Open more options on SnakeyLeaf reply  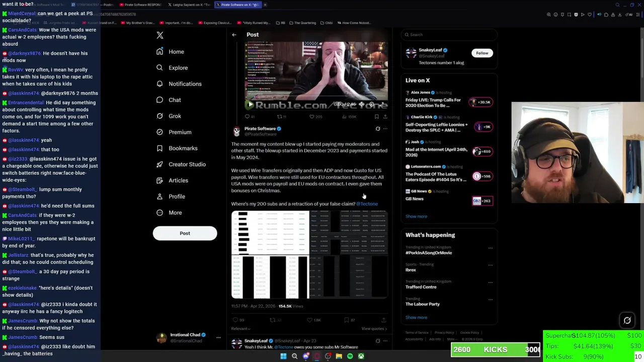(x=385, y=341)
